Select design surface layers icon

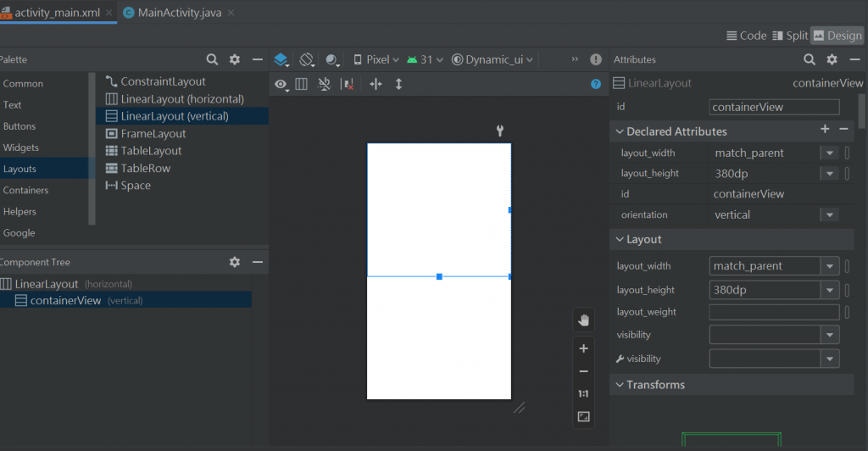click(281, 59)
